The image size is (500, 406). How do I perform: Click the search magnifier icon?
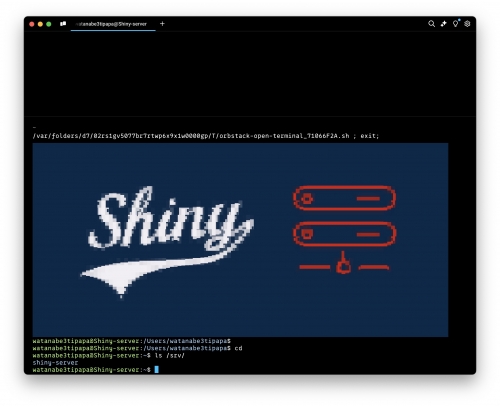coord(431,24)
